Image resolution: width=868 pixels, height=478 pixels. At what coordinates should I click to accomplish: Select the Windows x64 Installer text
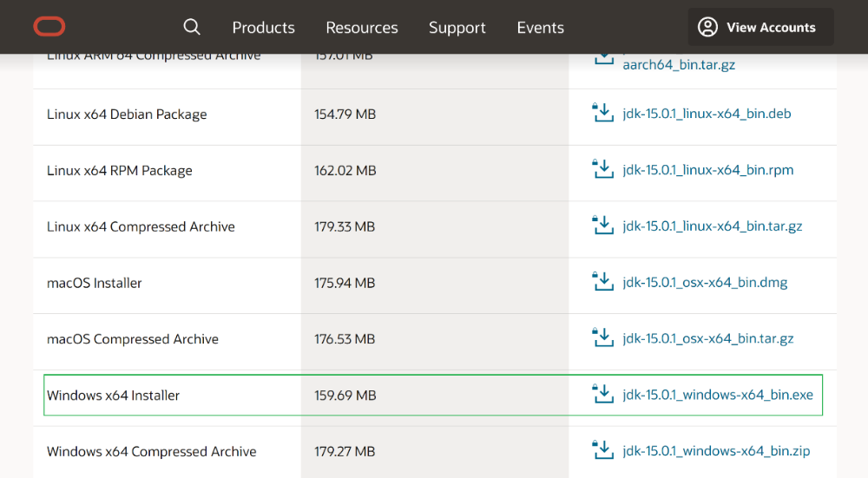pos(113,396)
